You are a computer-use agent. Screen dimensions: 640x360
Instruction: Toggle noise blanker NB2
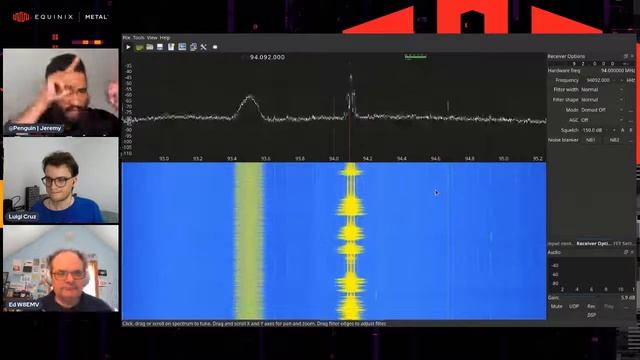(615, 140)
